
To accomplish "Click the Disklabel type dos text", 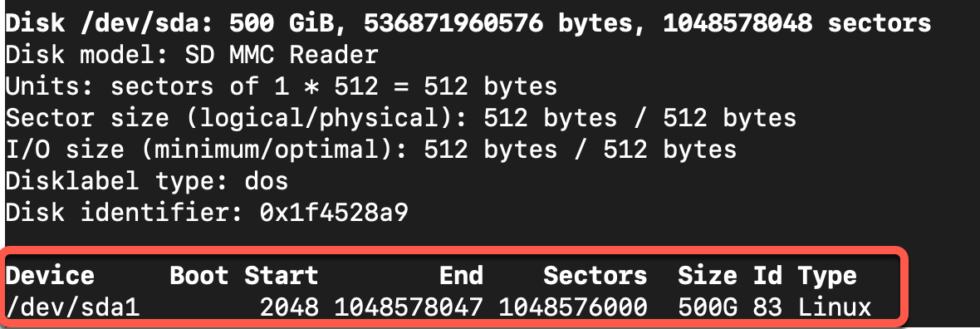I will (147, 181).
